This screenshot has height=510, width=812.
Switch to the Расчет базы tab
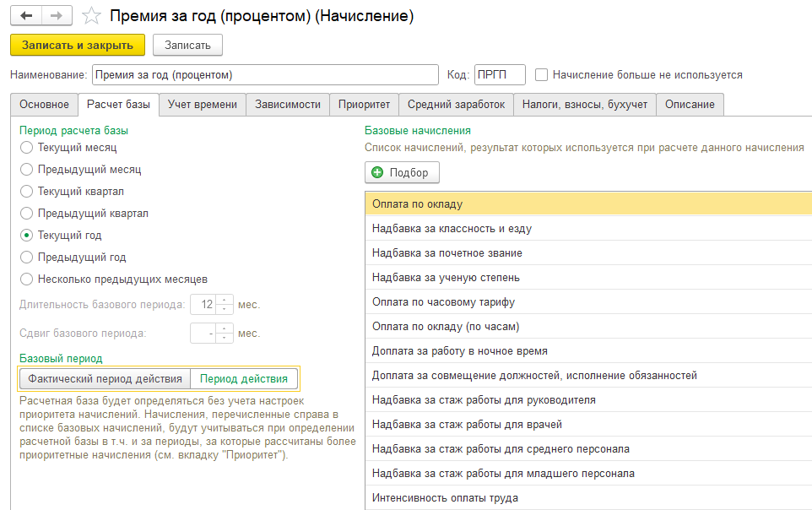point(118,105)
